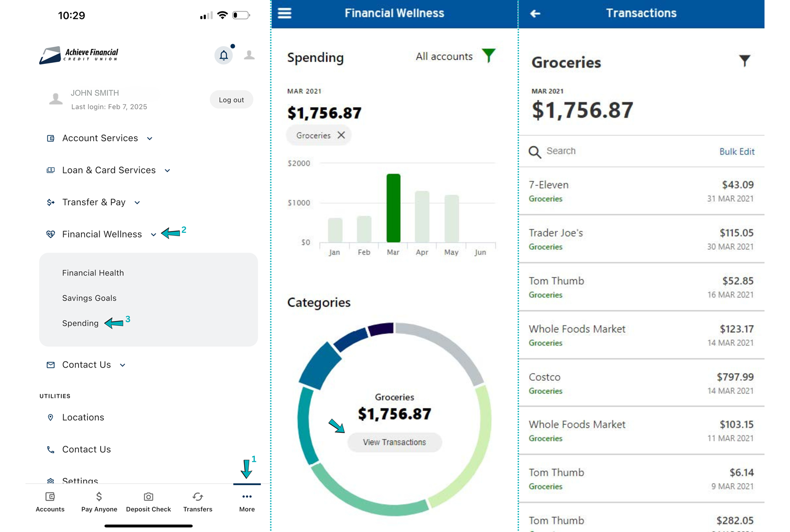This screenshot has width=790, height=532.
Task: Open the All accounts selector
Action: [444, 56]
